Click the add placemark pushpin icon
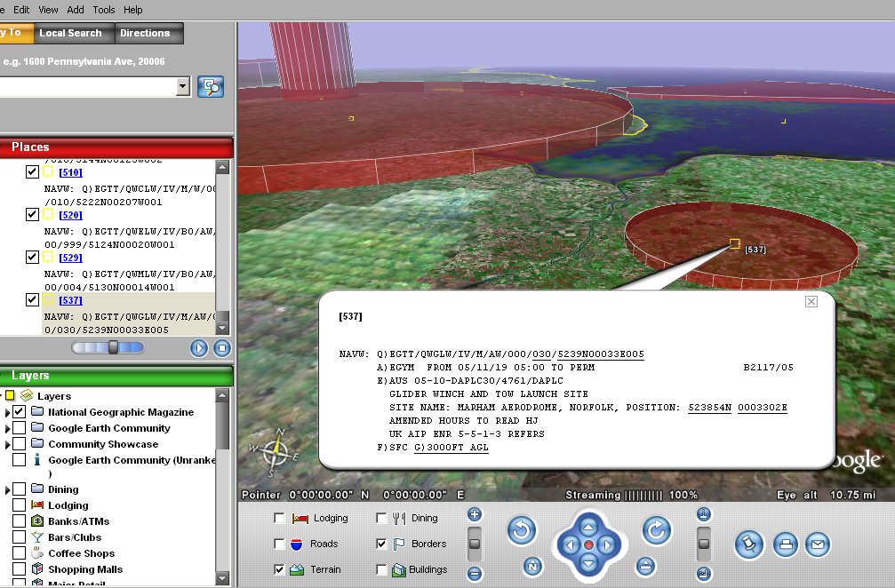This screenshot has width=895, height=588. coord(749,544)
